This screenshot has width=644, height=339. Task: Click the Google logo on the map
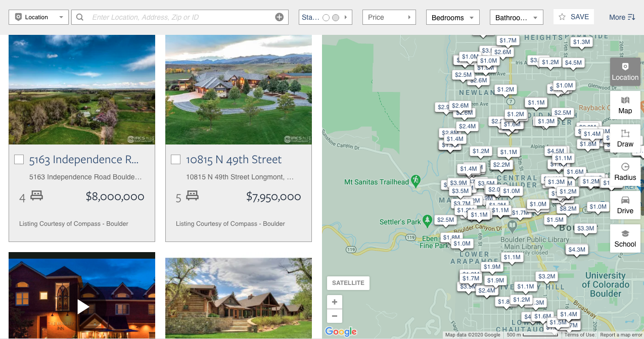tap(341, 332)
